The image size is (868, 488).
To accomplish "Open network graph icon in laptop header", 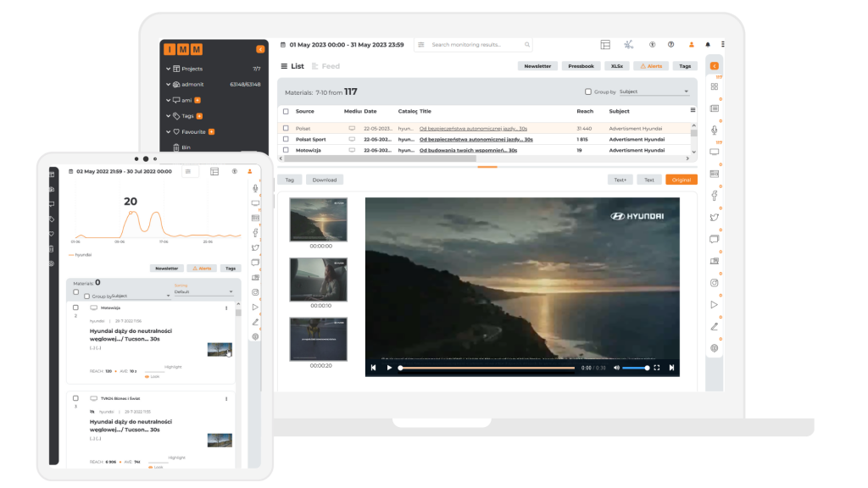I will pyautogui.click(x=628, y=44).
